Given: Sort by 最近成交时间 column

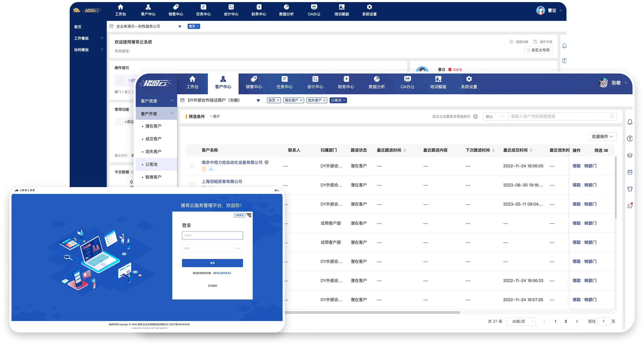Looking at the screenshot, I should 531,150.
